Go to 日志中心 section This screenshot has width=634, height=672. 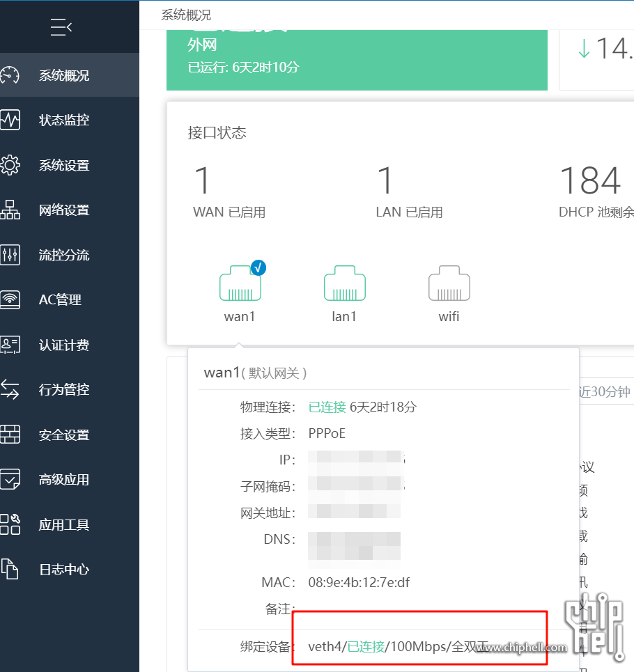point(70,569)
